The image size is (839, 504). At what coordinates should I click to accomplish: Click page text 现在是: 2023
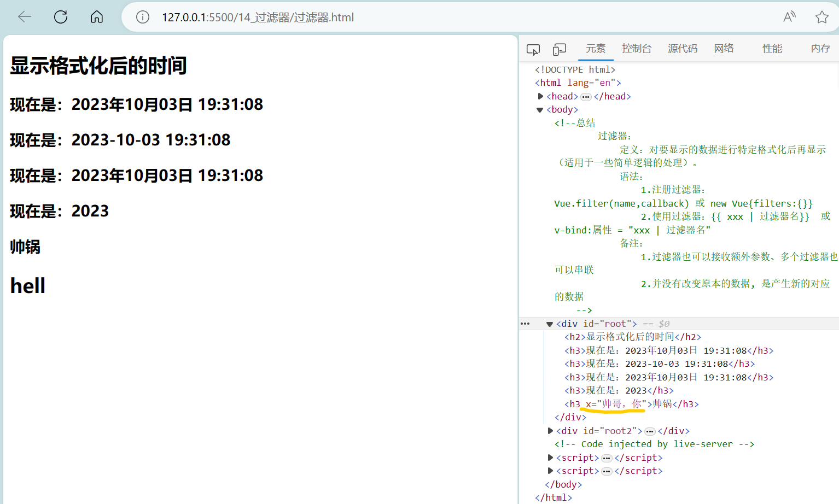tap(60, 211)
